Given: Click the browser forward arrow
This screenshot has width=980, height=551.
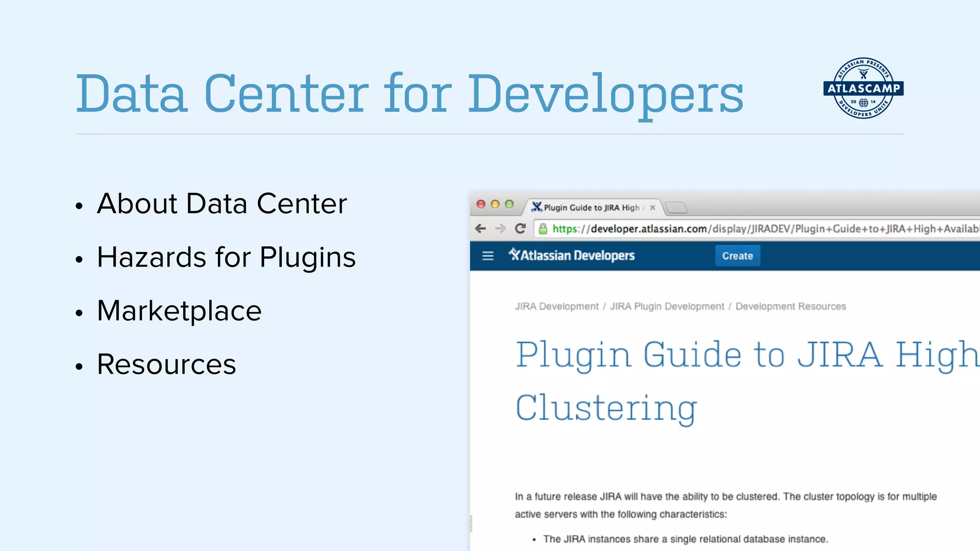Looking at the screenshot, I should coord(500,229).
